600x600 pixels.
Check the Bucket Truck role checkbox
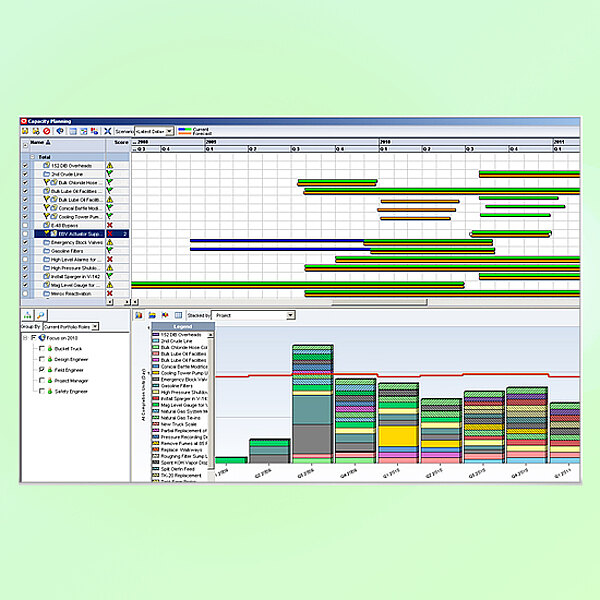pyautogui.click(x=41, y=349)
